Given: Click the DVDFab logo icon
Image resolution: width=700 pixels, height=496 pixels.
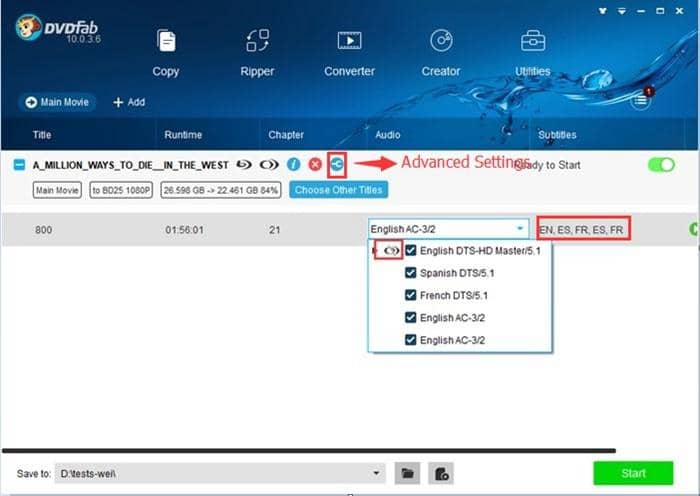Looking at the screenshot, I should (x=28, y=27).
